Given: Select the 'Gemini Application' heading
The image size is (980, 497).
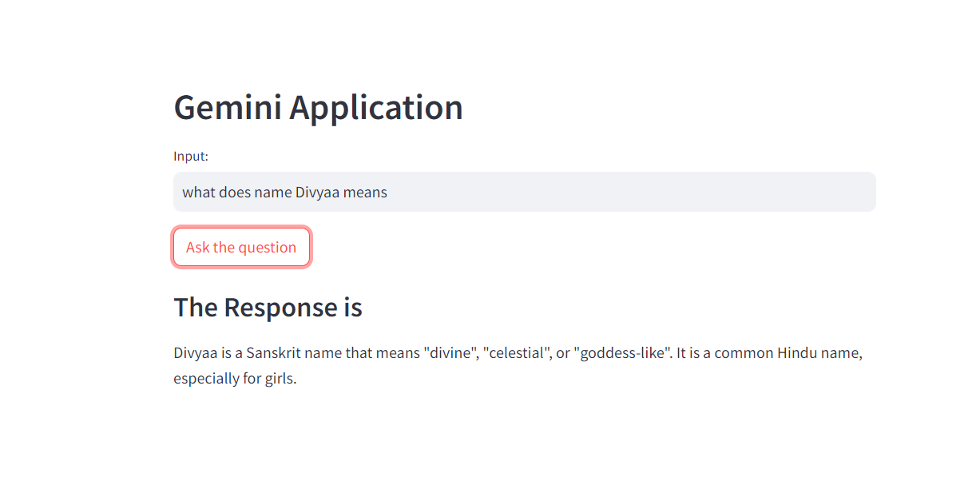Looking at the screenshot, I should pos(318,107).
